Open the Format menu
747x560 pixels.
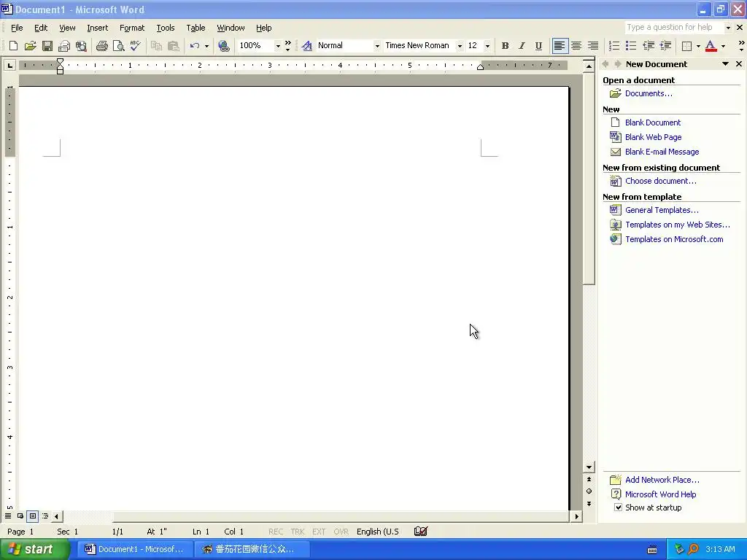click(132, 28)
